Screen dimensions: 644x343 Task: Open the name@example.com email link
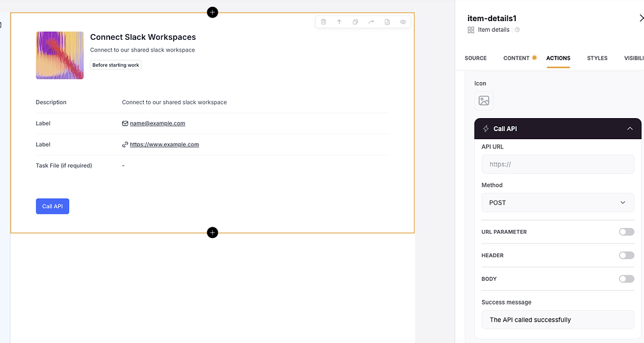pos(157,124)
